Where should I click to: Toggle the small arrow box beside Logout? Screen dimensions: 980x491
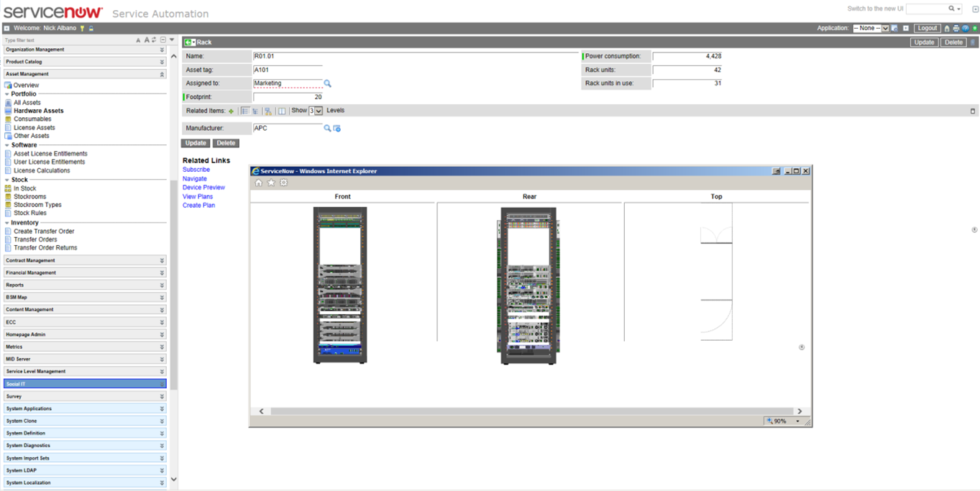pos(906,28)
